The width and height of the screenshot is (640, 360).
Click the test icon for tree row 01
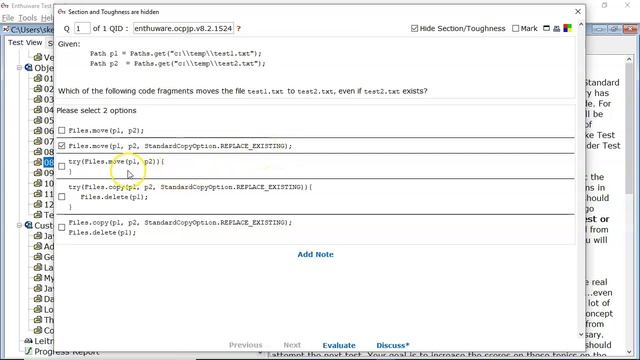tap(38, 78)
